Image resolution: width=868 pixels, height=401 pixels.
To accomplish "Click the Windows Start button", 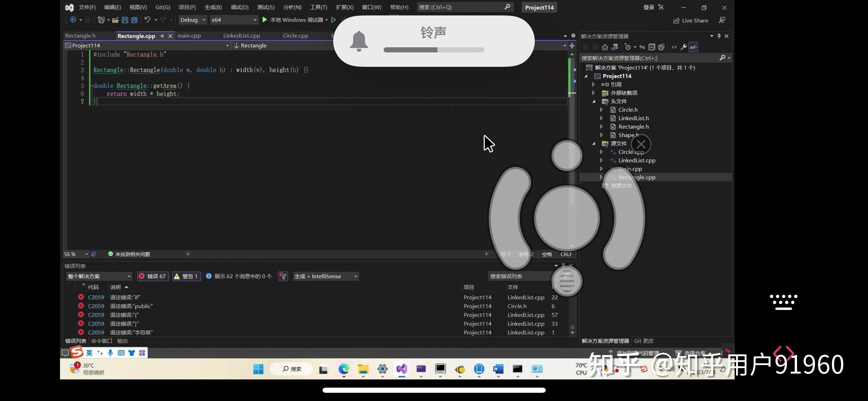I will click(x=258, y=369).
